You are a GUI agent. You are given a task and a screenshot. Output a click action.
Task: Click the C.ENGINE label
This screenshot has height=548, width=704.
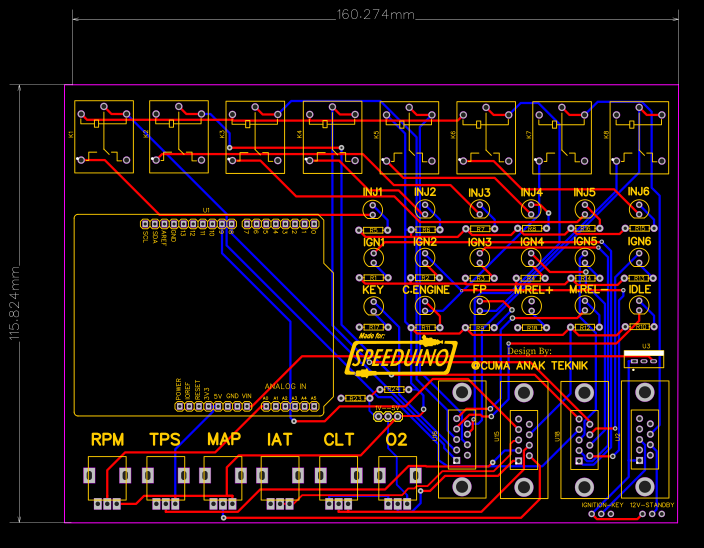(426, 290)
